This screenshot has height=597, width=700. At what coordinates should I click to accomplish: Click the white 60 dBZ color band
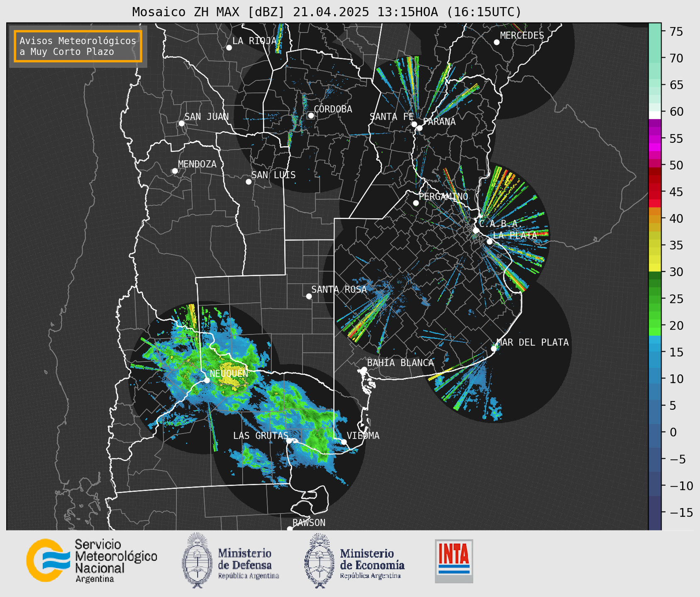[655, 115]
